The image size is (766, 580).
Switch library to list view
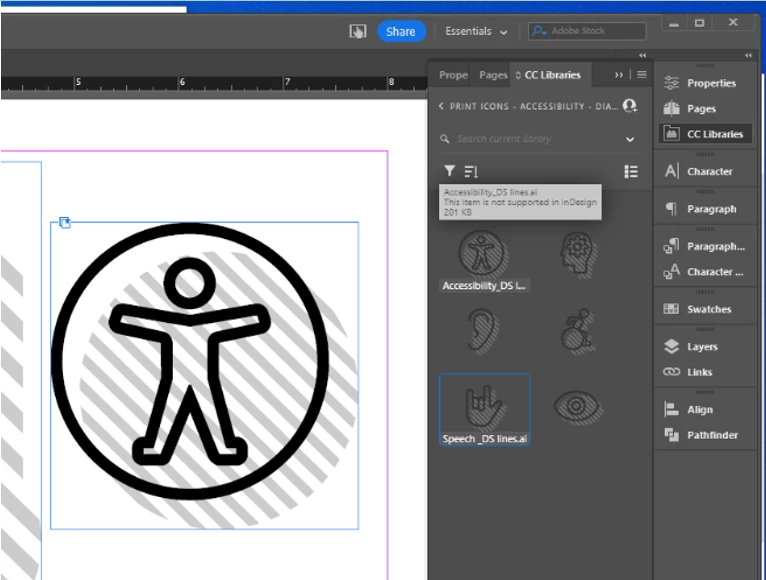tap(631, 172)
